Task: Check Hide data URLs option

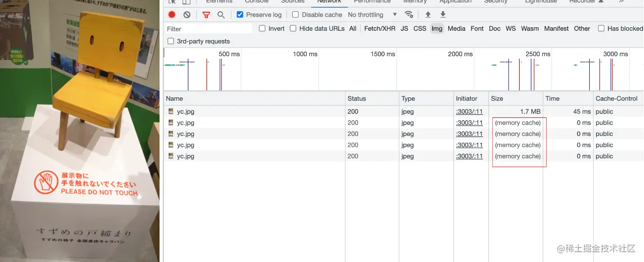Action: click(293, 28)
